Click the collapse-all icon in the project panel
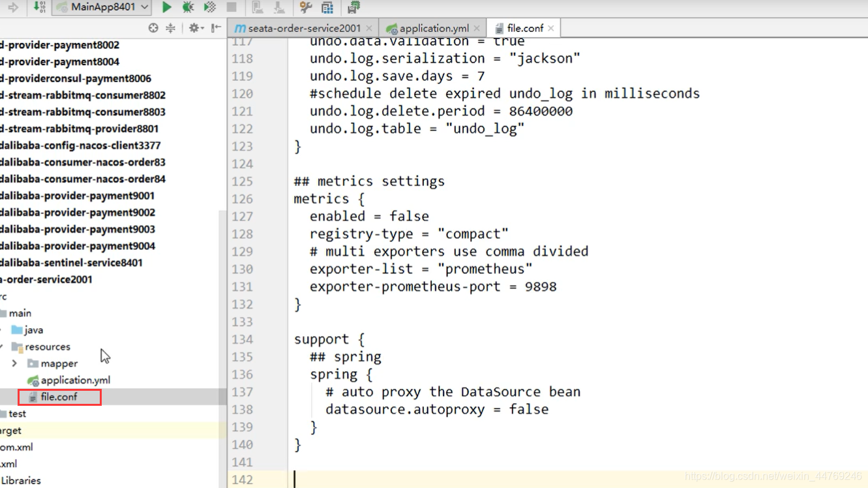868x488 pixels. [170, 28]
